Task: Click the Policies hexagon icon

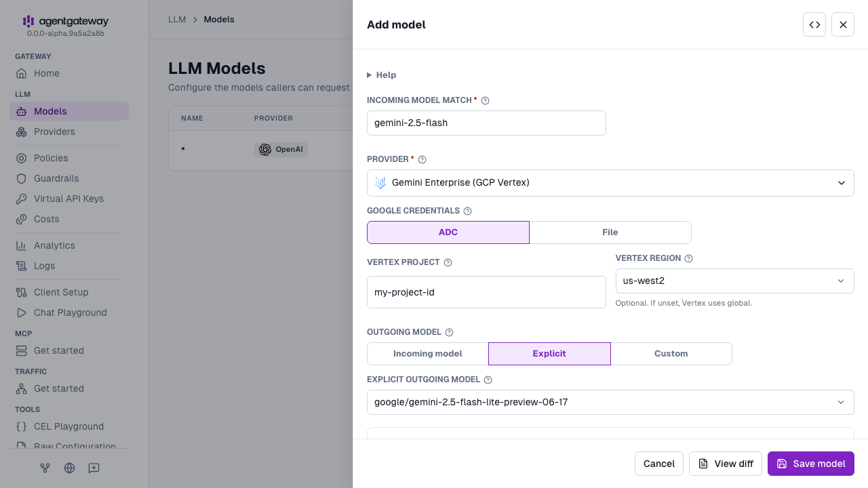Action: 22,158
